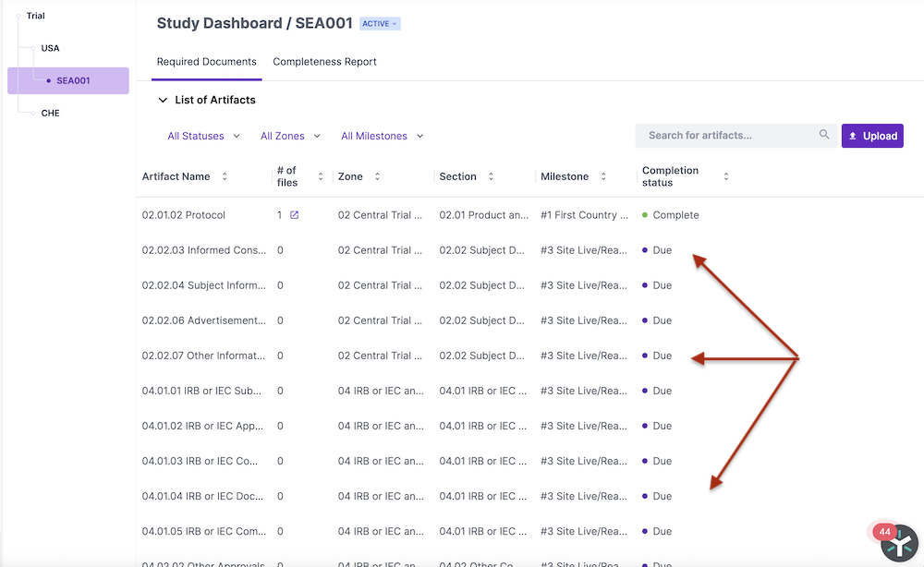924x567 pixels.
Task: Click Milestone cell of 04.01.05 IRB row
Action: [x=584, y=531]
